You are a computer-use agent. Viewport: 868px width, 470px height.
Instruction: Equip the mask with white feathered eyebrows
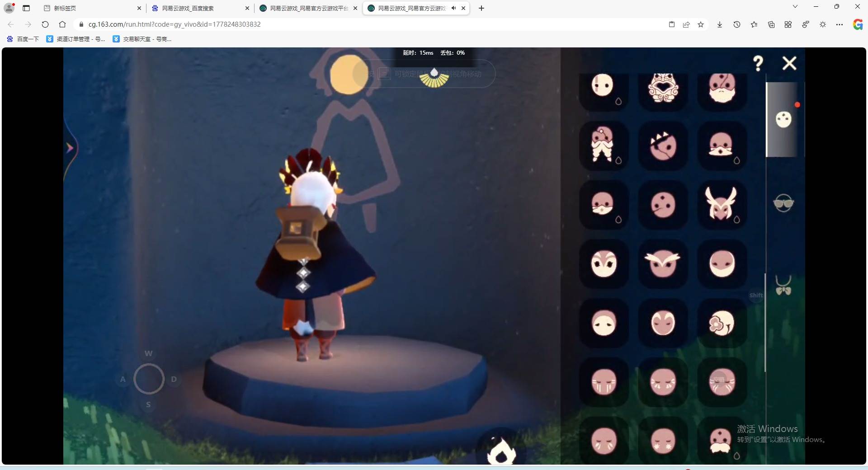point(663,263)
